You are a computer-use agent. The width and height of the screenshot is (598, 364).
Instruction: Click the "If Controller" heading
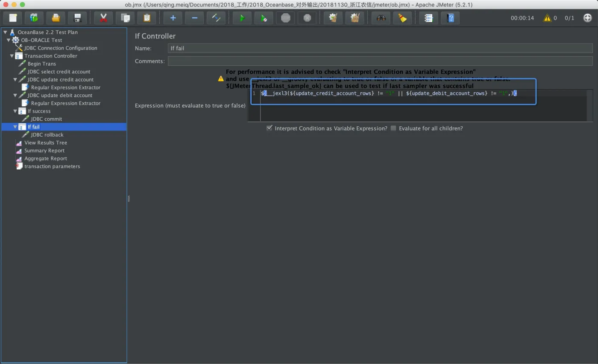pyautogui.click(x=155, y=36)
